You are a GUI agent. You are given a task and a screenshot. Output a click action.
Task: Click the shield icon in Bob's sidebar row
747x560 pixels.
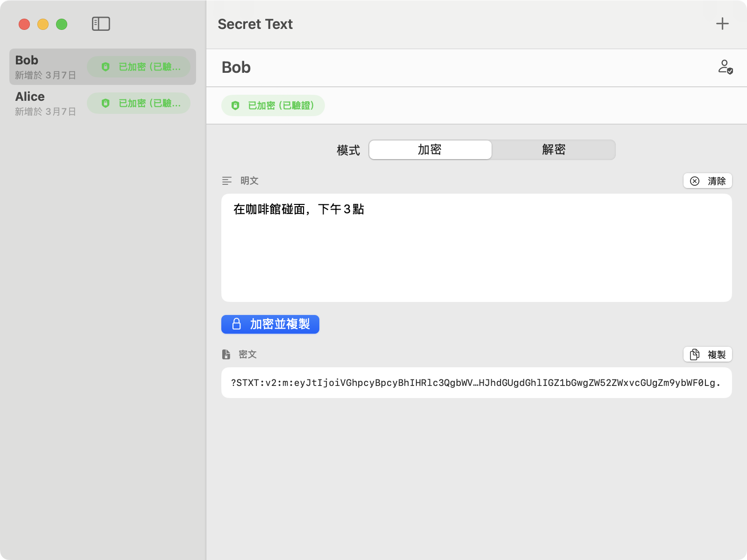[x=106, y=67]
